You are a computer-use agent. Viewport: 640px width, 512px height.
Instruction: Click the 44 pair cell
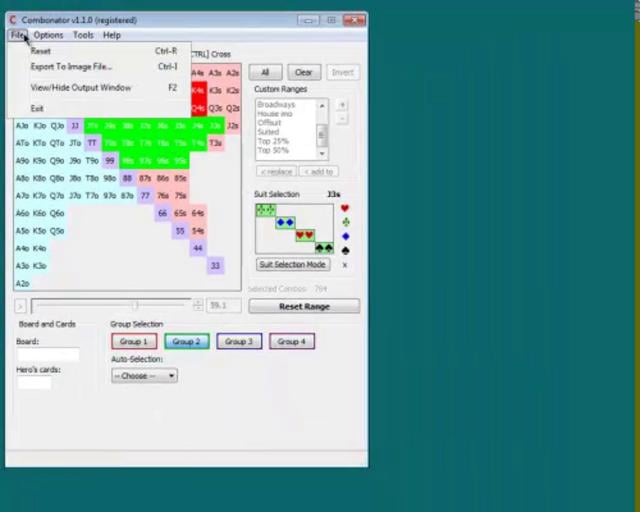click(198, 248)
